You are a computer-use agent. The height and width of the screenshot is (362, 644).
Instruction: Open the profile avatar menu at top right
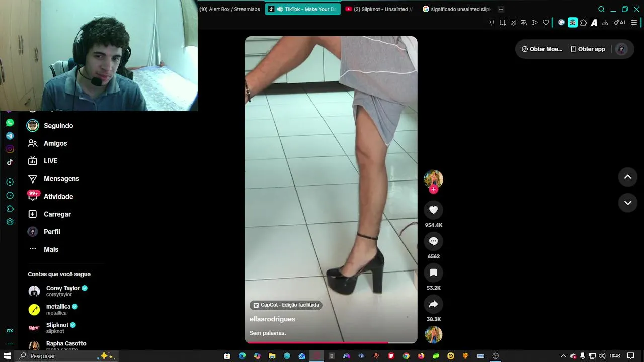click(x=621, y=49)
